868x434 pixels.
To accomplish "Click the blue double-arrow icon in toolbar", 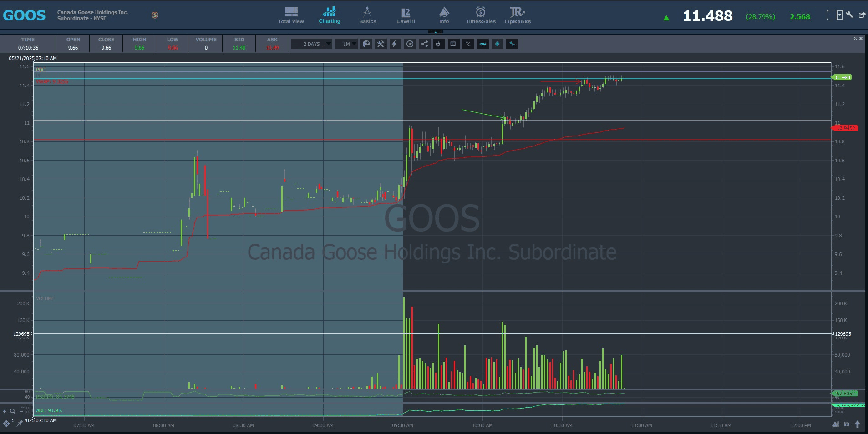I will (512, 44).
